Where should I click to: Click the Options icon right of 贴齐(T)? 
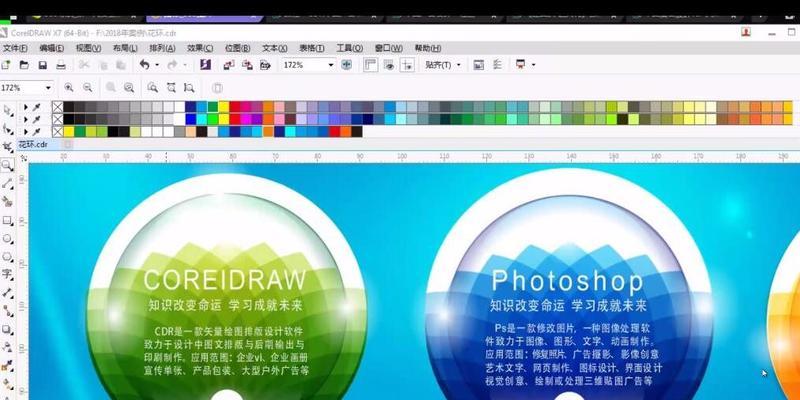(x=497, y=65)
